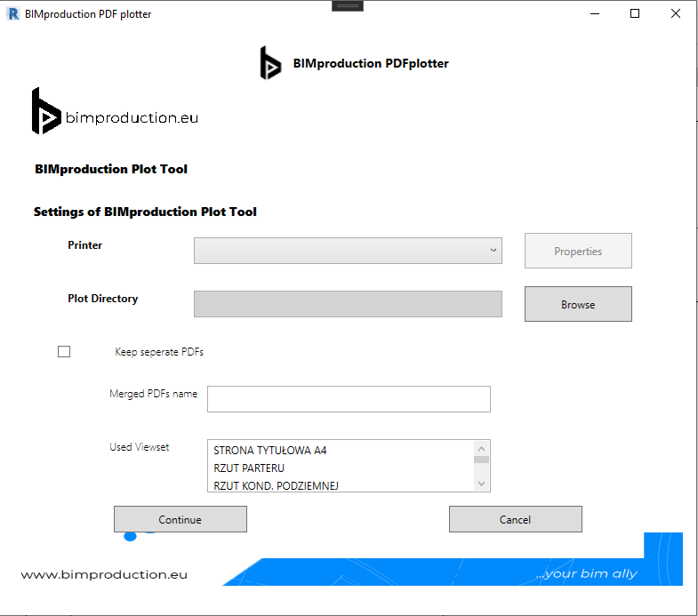
Task: Click the bimproduction.eu logo image
Action: tap(115, 111)
